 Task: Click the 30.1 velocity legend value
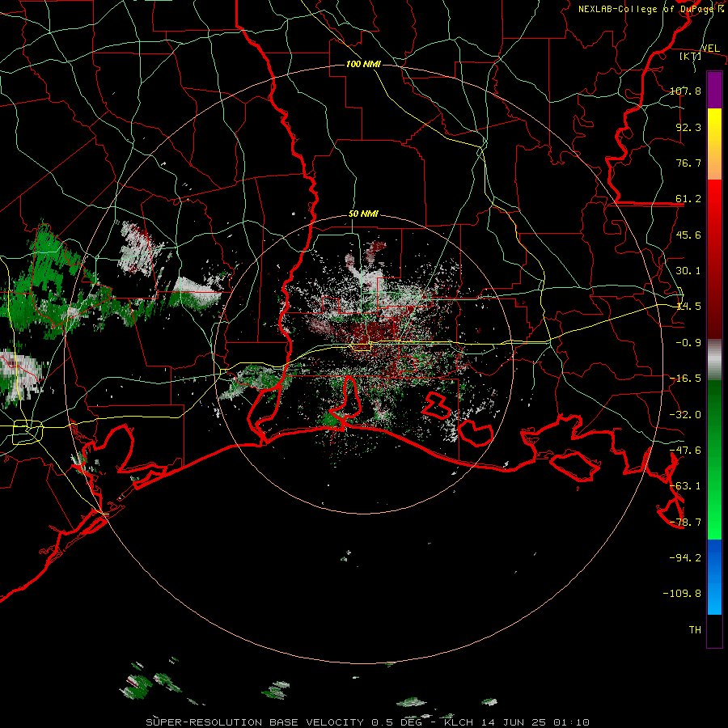(x=688, y=271)
